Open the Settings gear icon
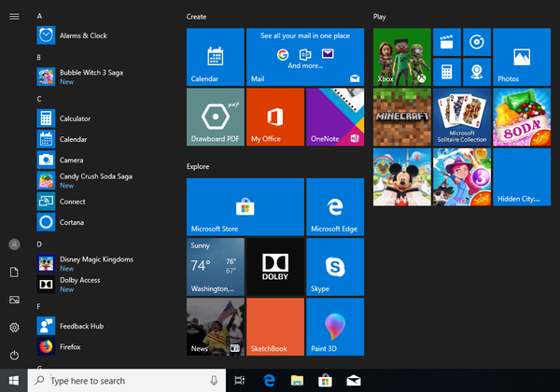 (14, 328)
